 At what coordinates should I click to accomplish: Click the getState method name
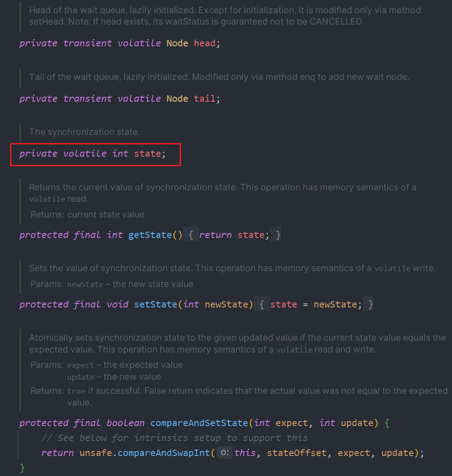(150, 235)
